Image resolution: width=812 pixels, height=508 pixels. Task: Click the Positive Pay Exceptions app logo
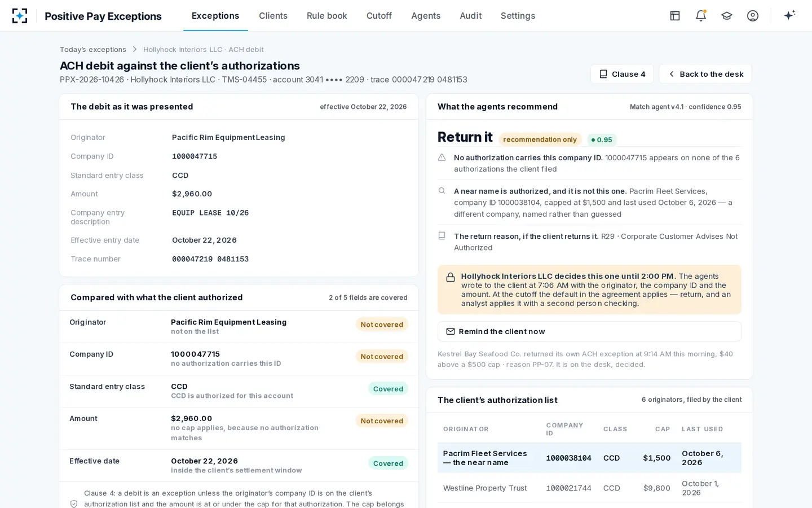[20, 16]
